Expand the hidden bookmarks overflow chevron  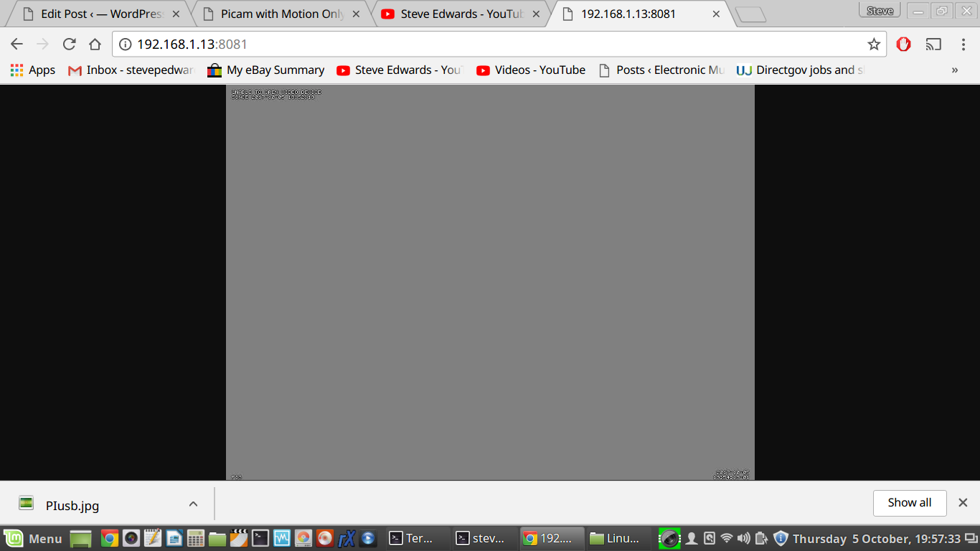point(954,70)
